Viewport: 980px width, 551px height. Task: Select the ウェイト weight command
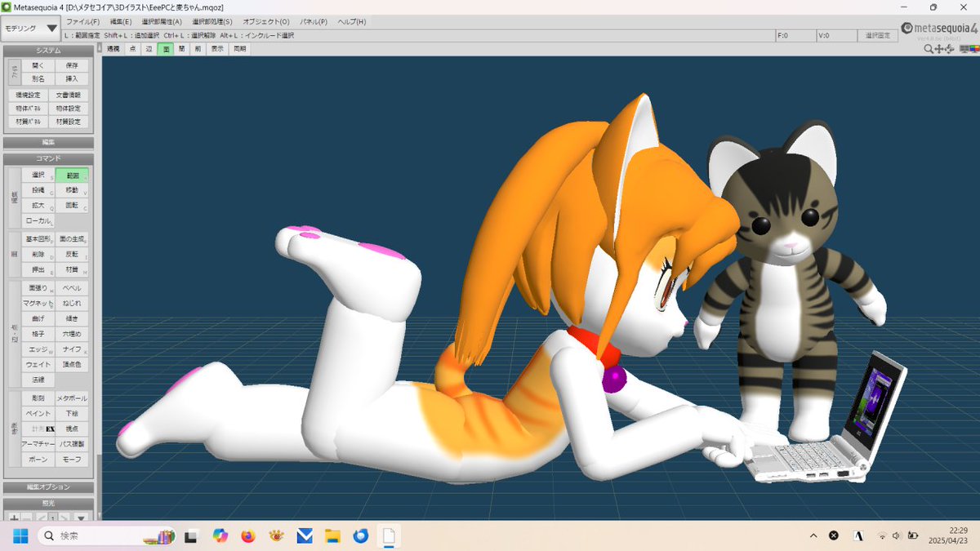tap(38, 365)
